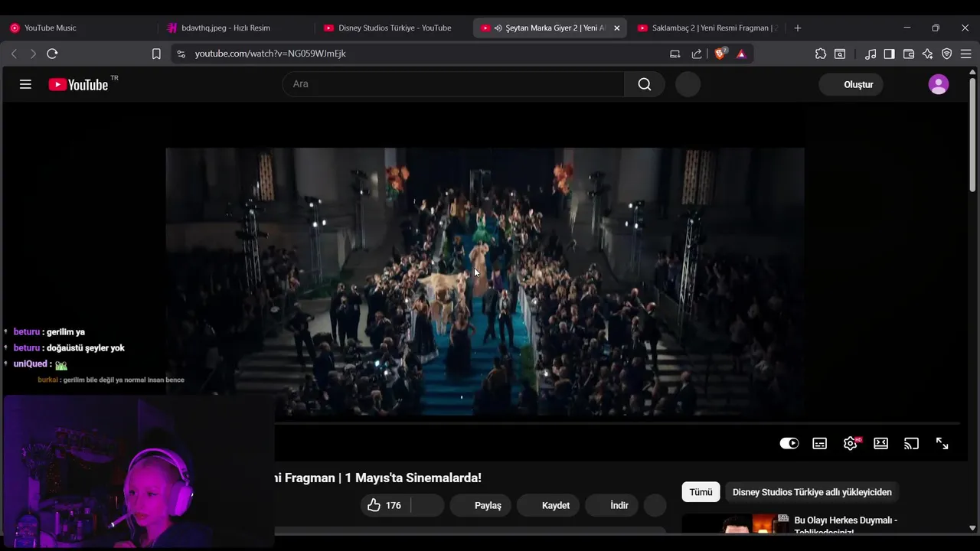
Task: Cast the video to a TV
Action: (x=911, y=443)
